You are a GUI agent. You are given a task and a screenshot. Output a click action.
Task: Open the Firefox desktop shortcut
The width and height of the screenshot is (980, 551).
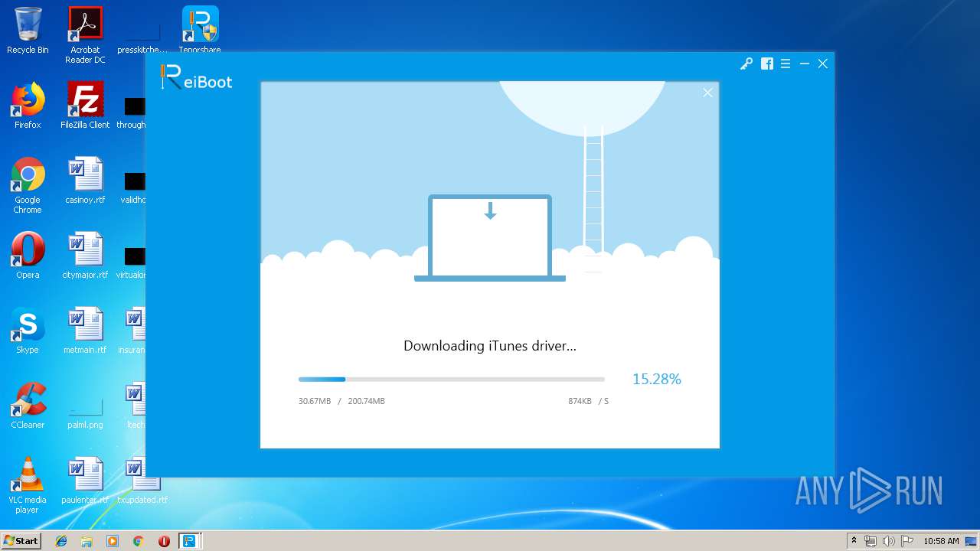28,106
